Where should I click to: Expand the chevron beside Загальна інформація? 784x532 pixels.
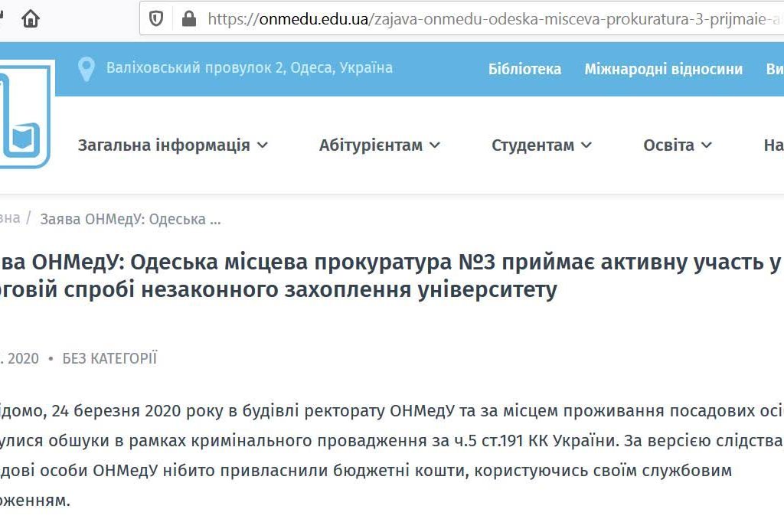(263, 145)
